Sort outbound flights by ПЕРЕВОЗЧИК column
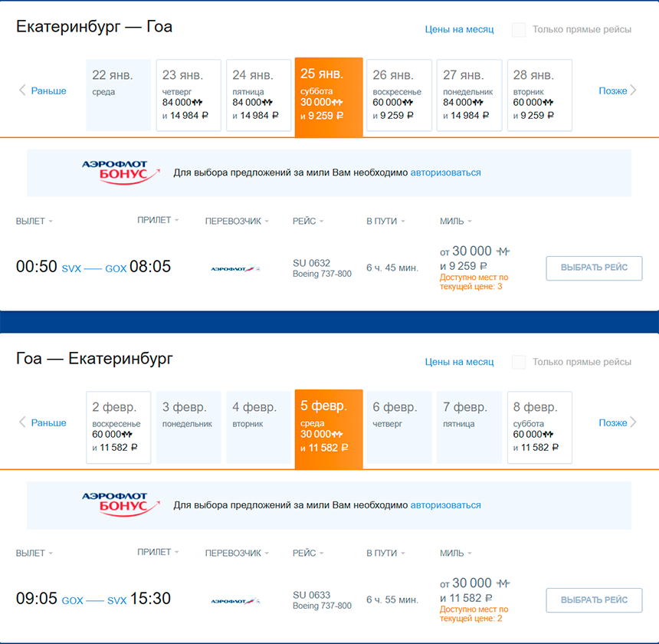This screenshot has height=644, width=659. click(x=238, y=222)
